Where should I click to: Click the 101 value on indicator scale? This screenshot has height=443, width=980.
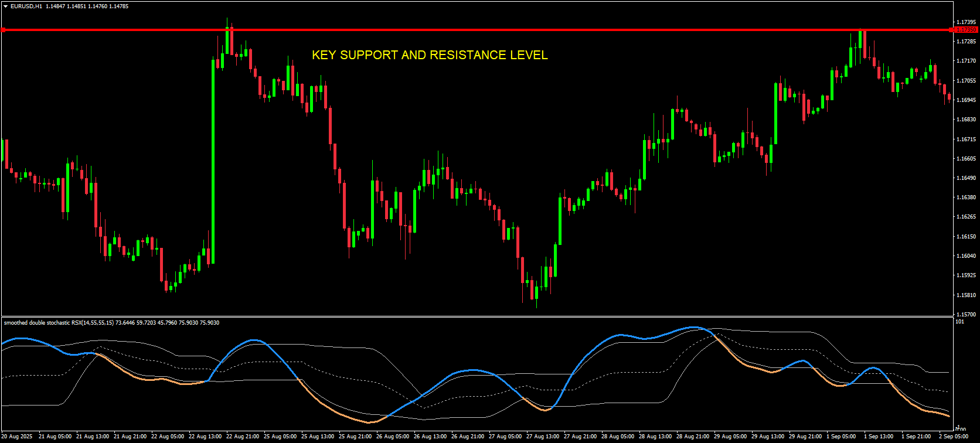tap(959, 322)
